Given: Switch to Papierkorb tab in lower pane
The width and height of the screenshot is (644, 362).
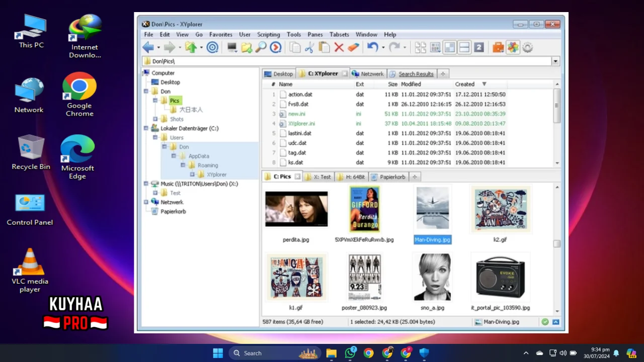Looking at the screenshot, I should 388,177.
